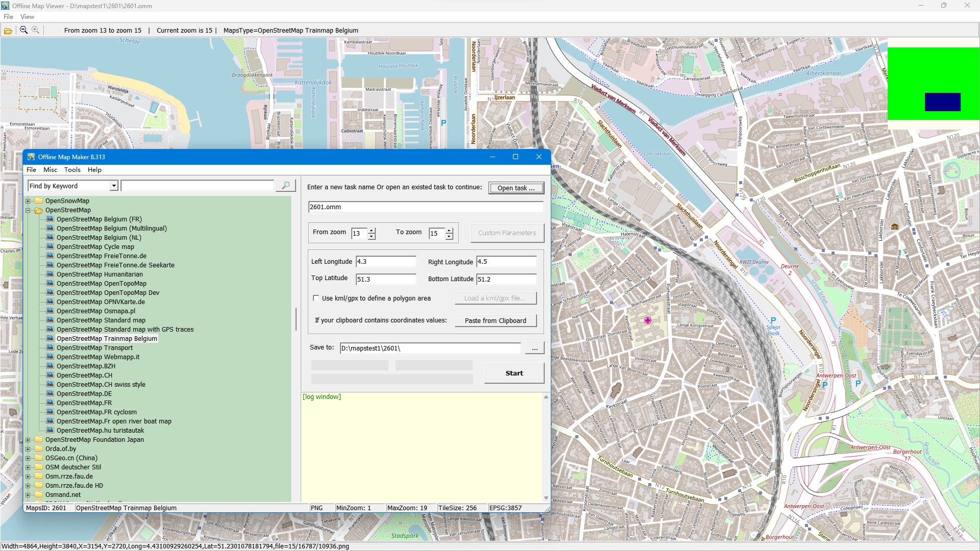Click the open folder icon in Map Viewer toolbar
980x551 pixels.
pyautogui.click(x=8, y=31)
